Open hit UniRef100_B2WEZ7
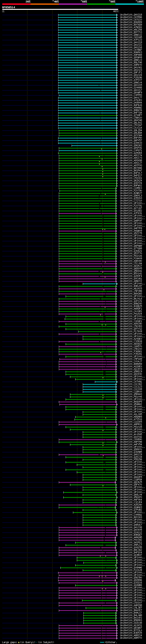 point(131,193)
